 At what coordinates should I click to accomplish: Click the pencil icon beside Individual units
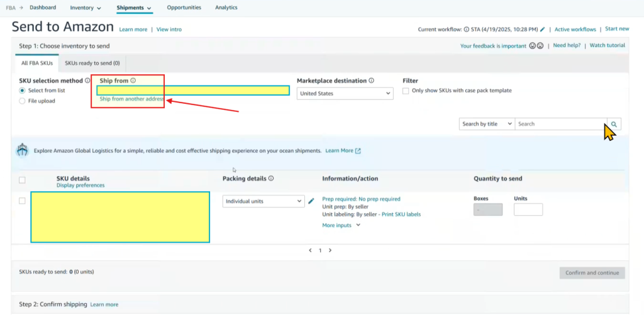(x=311, y=201)
